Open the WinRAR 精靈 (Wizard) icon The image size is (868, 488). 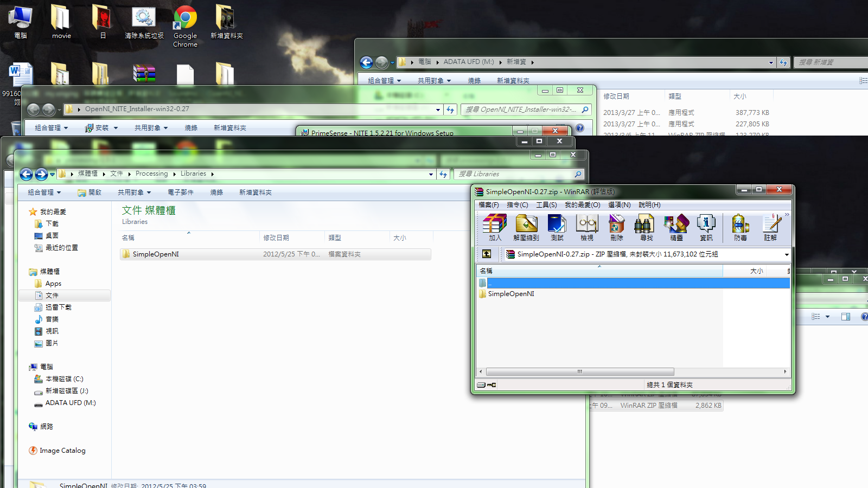click(676, 227)
